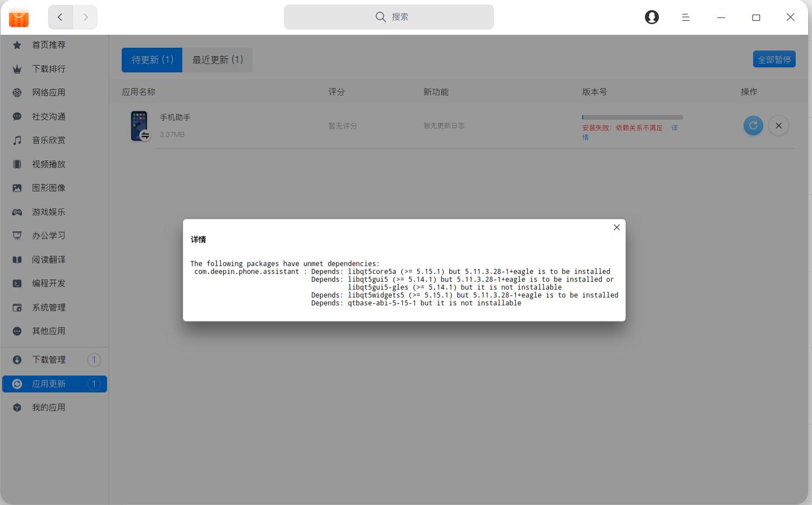
Task: Open the user account avatar
Action: click(x=652, y=17)
